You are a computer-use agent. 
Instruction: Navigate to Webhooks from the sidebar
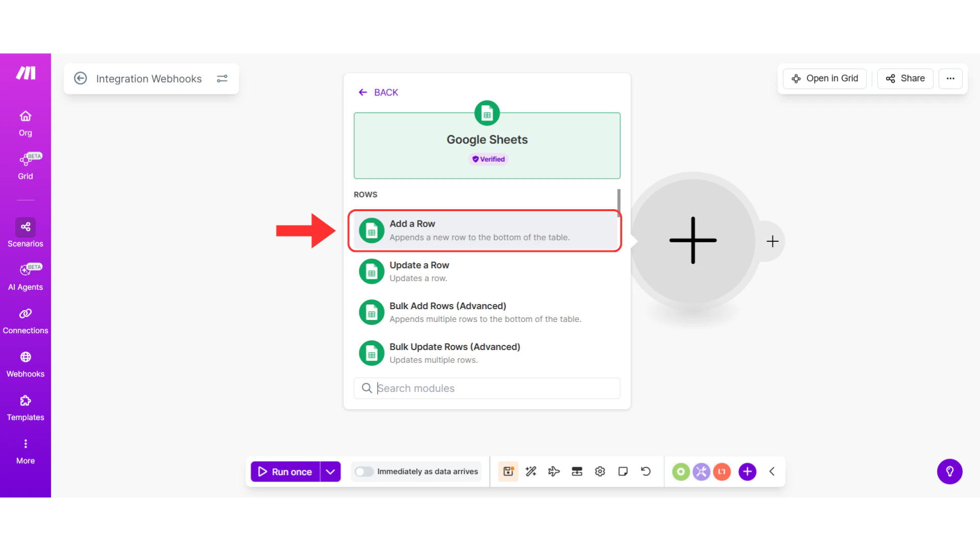click(25, 363)
